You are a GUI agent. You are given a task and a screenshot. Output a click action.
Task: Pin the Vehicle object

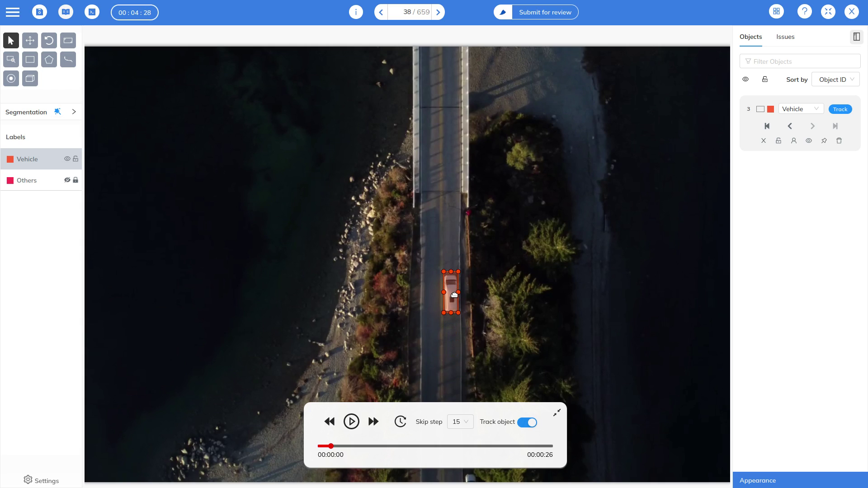click(x=824, y=141)
